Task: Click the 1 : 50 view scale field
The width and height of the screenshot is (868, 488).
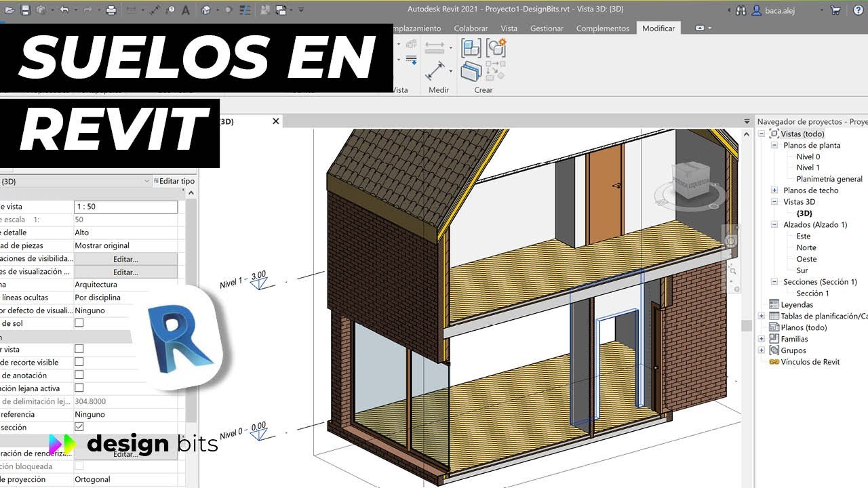Action: click(125, 207)
